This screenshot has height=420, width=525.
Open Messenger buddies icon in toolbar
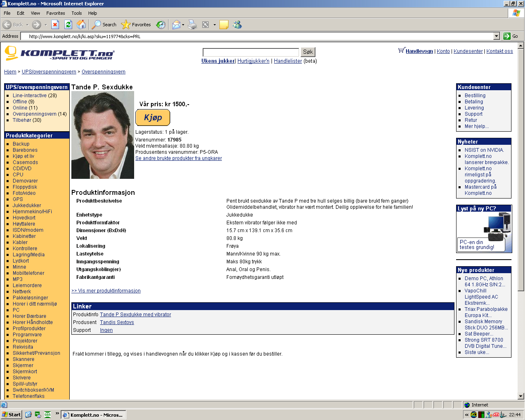pyautogui.click(x=237, y=25)
